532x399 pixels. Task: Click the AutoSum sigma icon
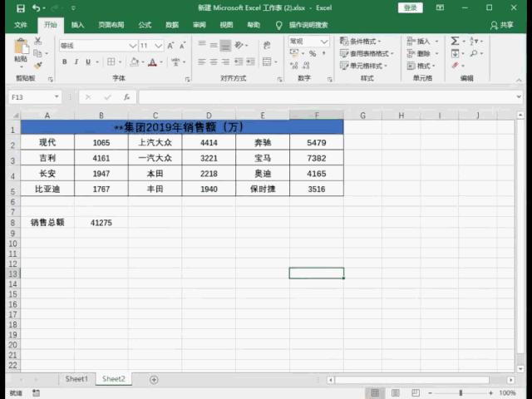[x=455, y=41]
